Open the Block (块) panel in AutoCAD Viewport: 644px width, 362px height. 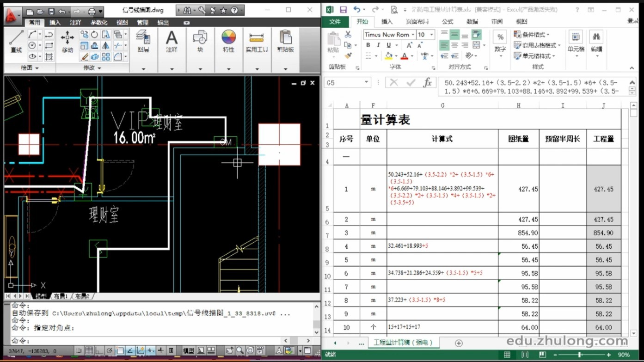(x=200, y=42)
